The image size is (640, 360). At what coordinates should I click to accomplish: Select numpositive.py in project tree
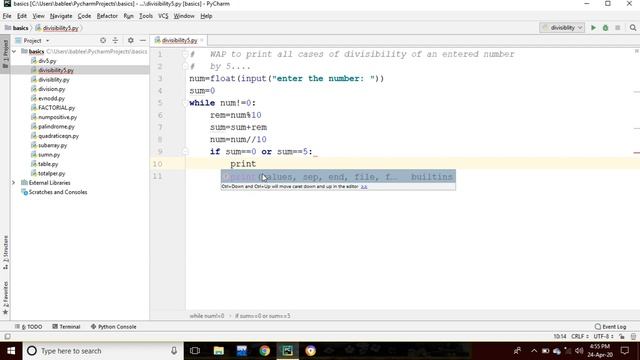pyautogui.click(x=57, y=117)
